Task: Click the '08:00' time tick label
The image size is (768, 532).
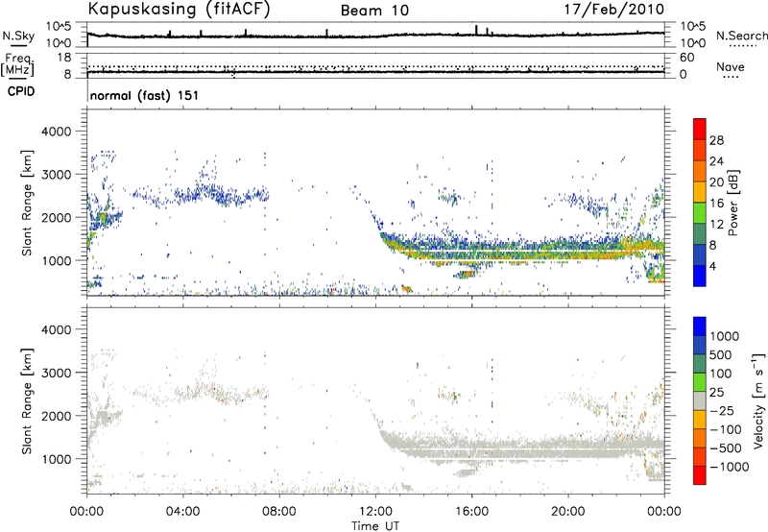Action: [x=279, y=512]
